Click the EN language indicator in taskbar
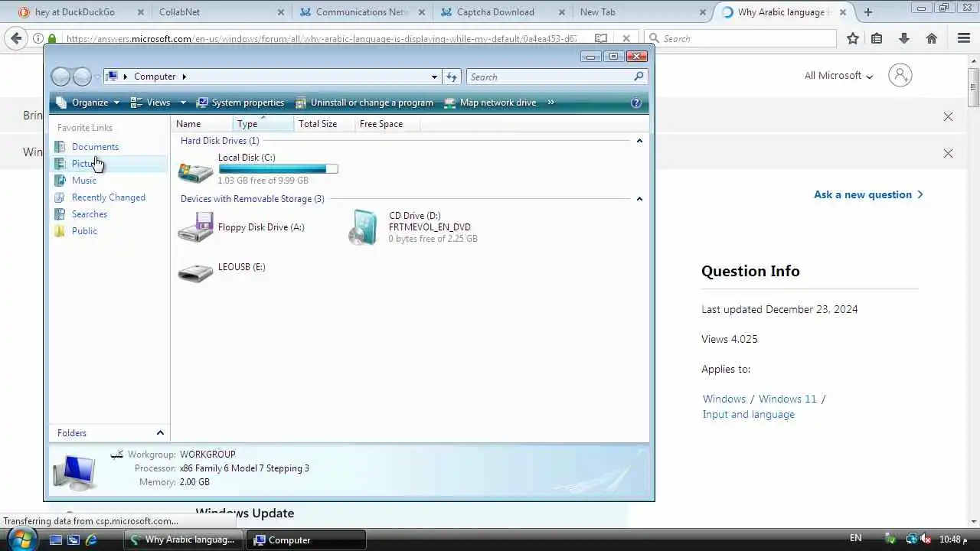This screenshot has height=551, width=980. pos(856,539)
